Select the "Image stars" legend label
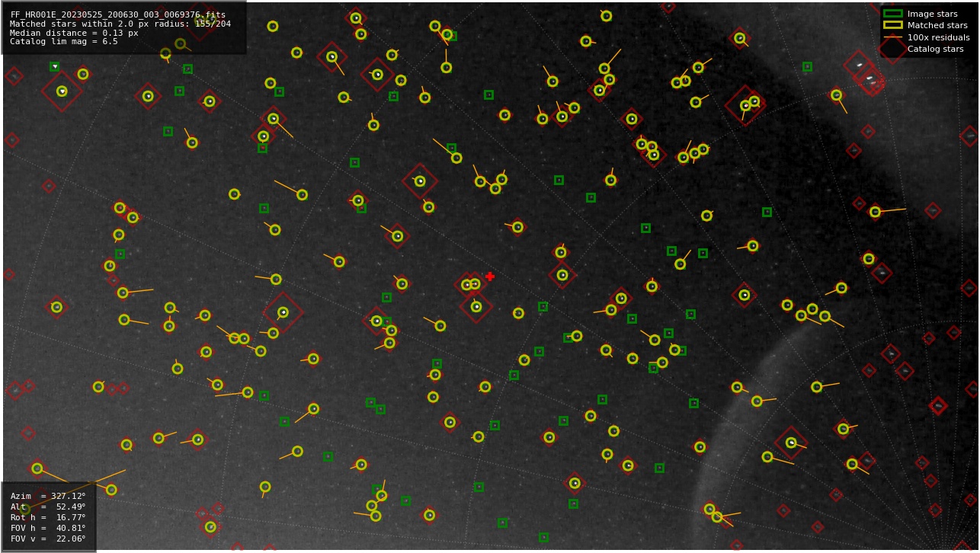 click(932, 14)
